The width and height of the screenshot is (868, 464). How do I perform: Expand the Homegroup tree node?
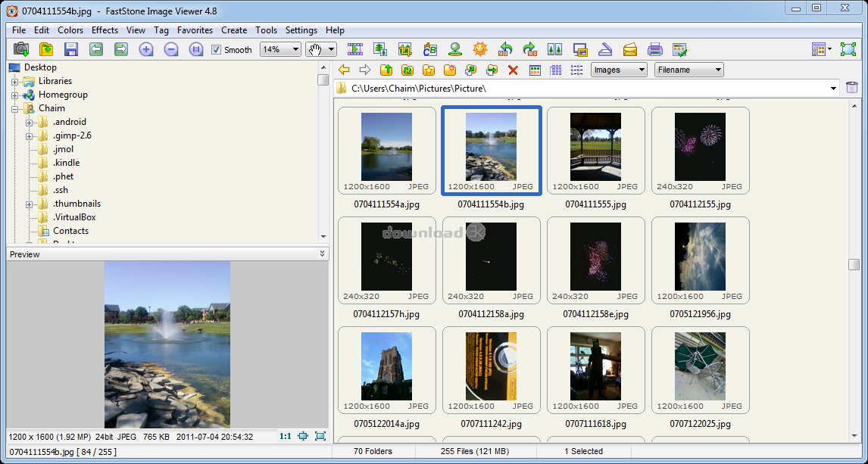click(x=15, y=95)
